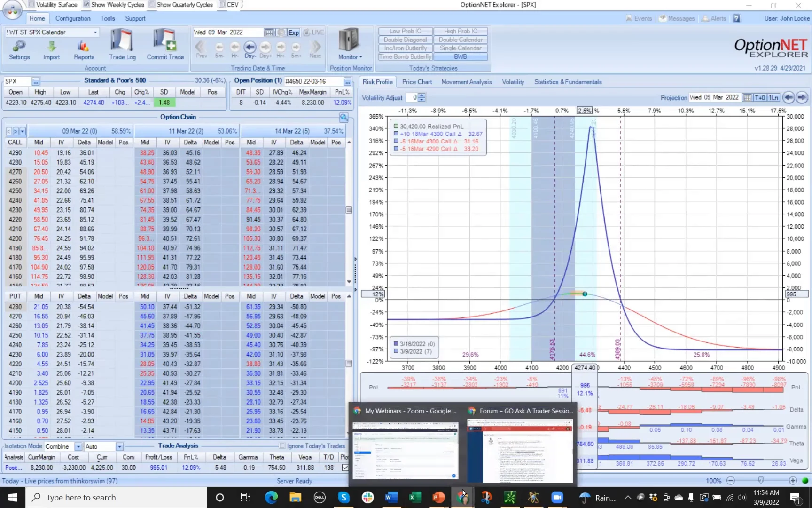812x508 pixels.
Task: Click the Double Calendar strategy button
Action: pyautogui.click(x=461, y=40)
